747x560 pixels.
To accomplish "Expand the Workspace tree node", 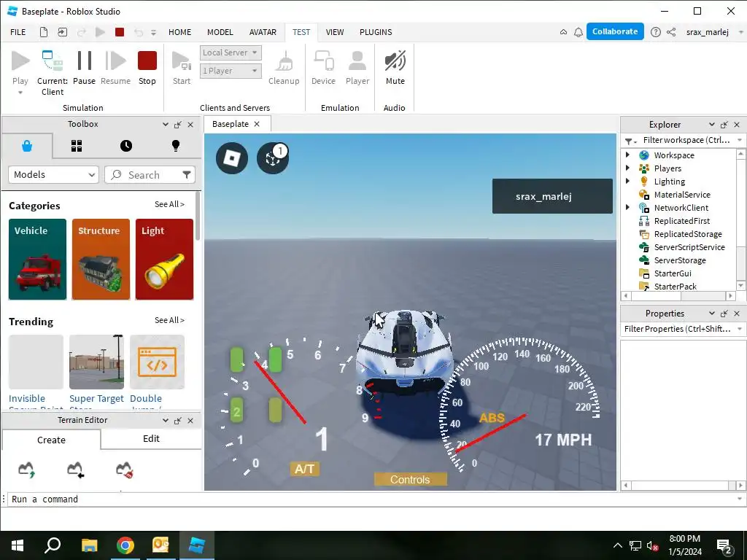I will [x=627, y=155].
